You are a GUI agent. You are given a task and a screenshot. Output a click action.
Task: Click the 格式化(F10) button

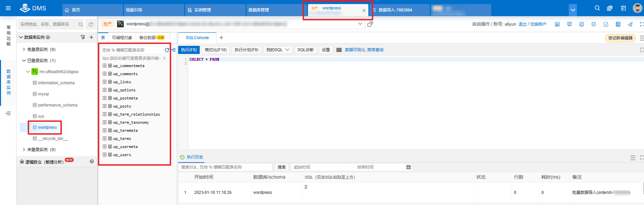tap(216, 50)
